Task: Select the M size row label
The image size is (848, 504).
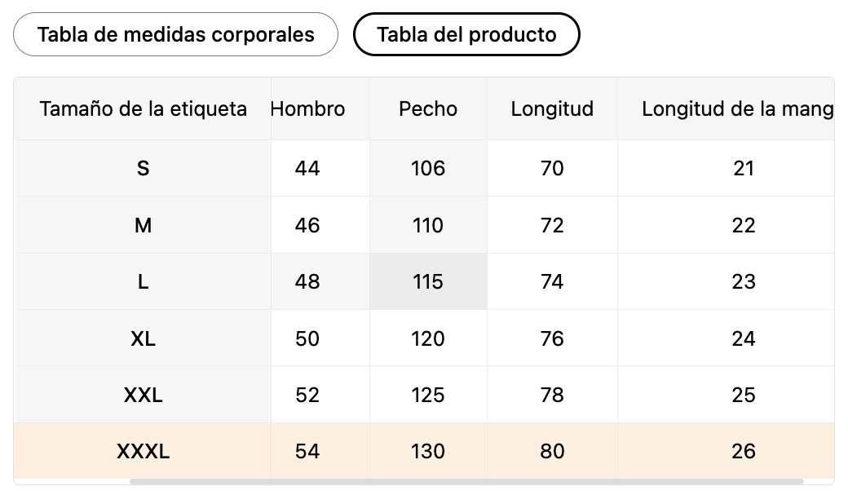Action: click(x=143, y=225)
